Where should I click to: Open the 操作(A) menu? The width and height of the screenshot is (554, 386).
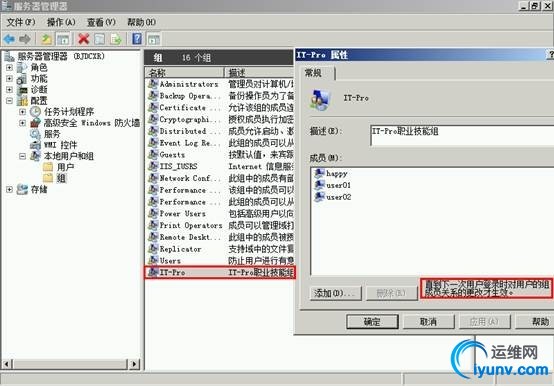click(x=61, y=22)
